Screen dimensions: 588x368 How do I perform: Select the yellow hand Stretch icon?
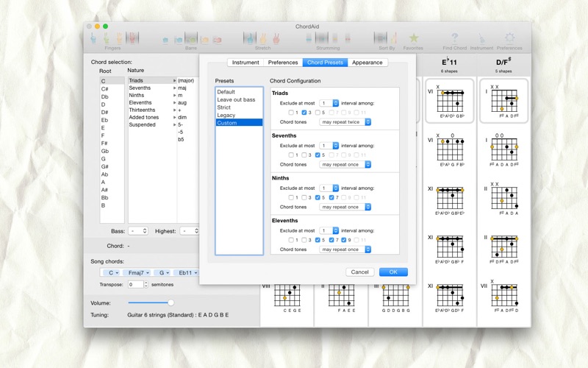click(x=263, y=38)
